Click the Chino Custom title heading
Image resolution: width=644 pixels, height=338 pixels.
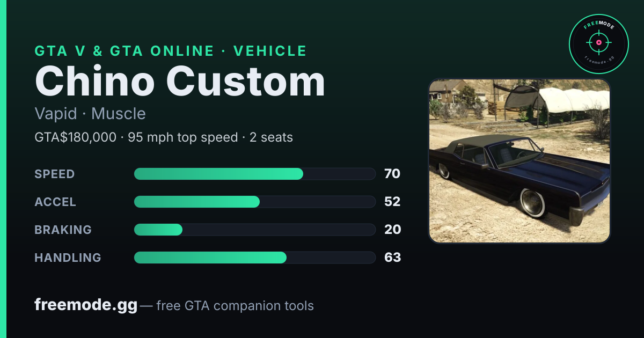[180, 82]
